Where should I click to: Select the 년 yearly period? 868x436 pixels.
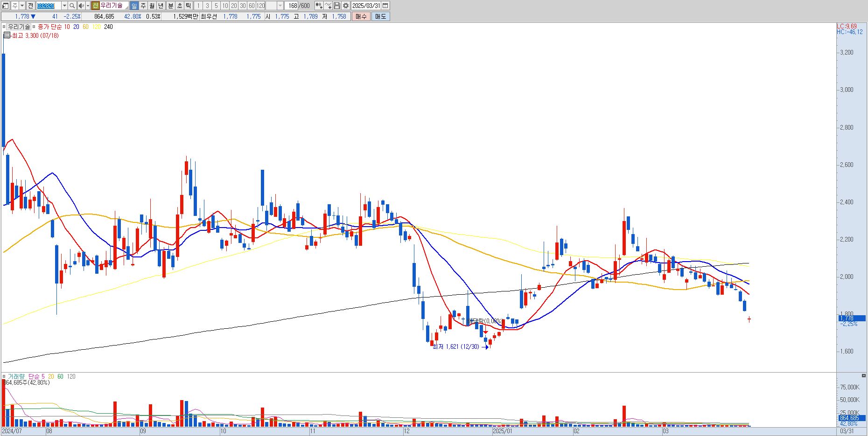coord(161,6)
